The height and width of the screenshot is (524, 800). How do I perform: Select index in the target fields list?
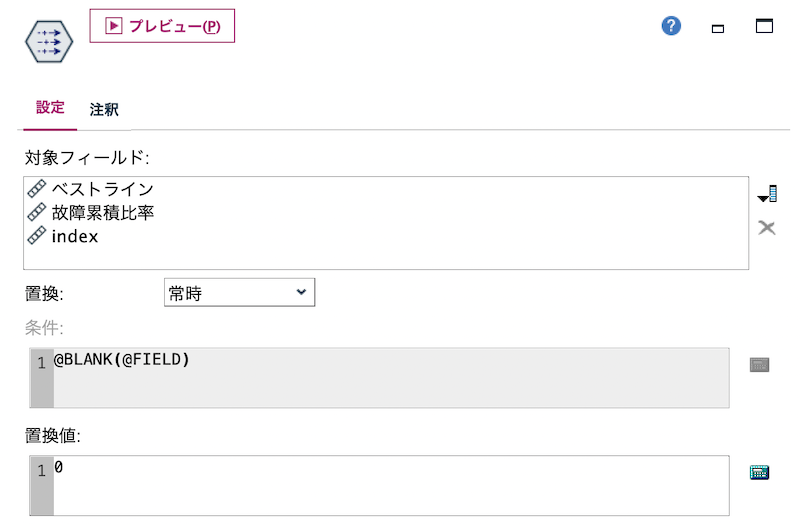[x=74, y=236]
